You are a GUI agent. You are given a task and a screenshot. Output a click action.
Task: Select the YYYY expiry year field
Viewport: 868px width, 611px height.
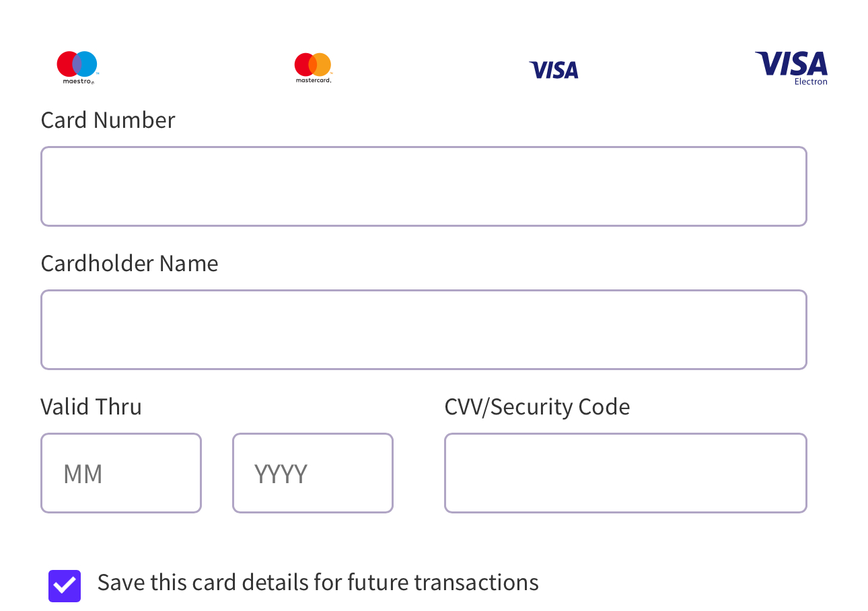(x=313, y=473)
